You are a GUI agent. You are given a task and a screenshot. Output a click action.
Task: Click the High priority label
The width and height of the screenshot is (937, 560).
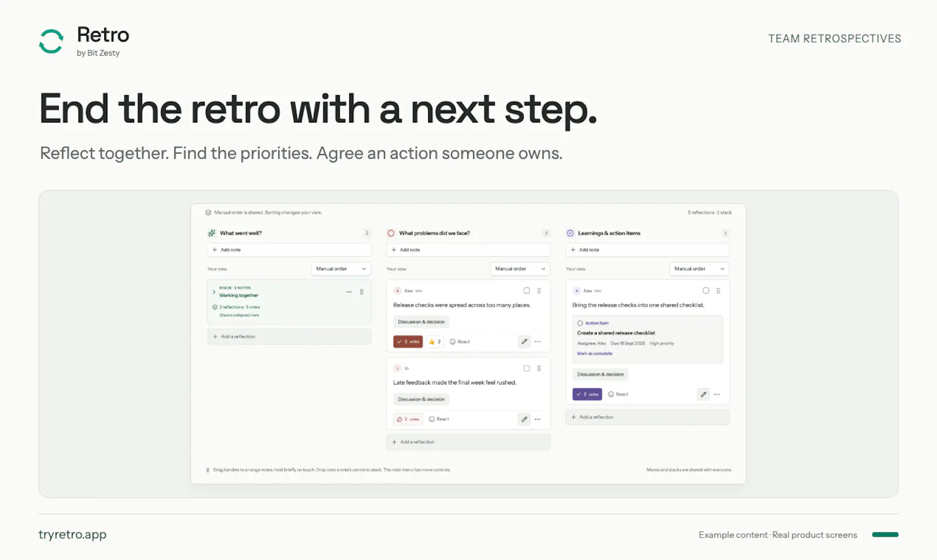(662, 343)
